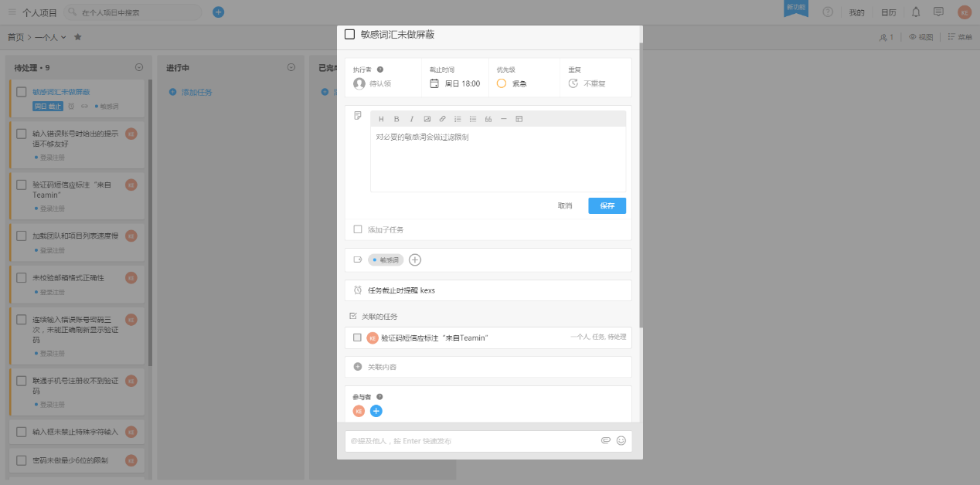Open the 我的 menu in the top bar
The width and height of the screenshot is (980, 485).
[856, 12]
